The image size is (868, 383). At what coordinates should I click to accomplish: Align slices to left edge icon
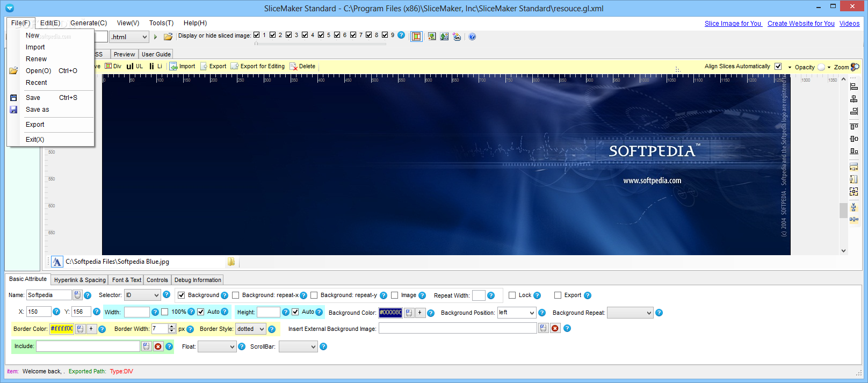pos(854,86)
